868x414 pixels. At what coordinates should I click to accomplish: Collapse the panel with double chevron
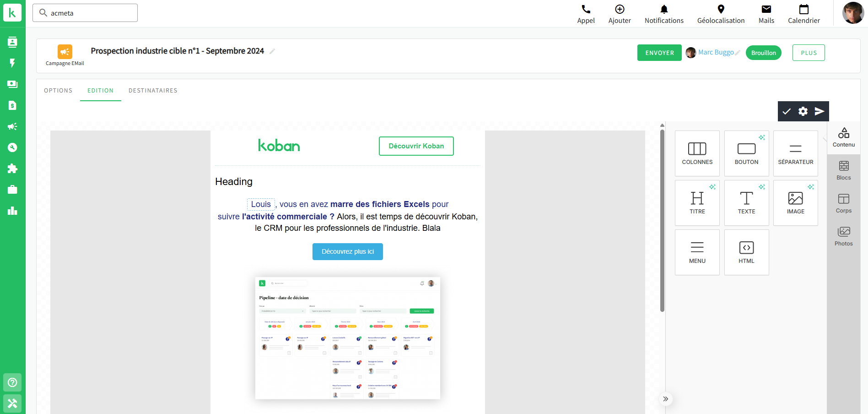tap(665, 399)
